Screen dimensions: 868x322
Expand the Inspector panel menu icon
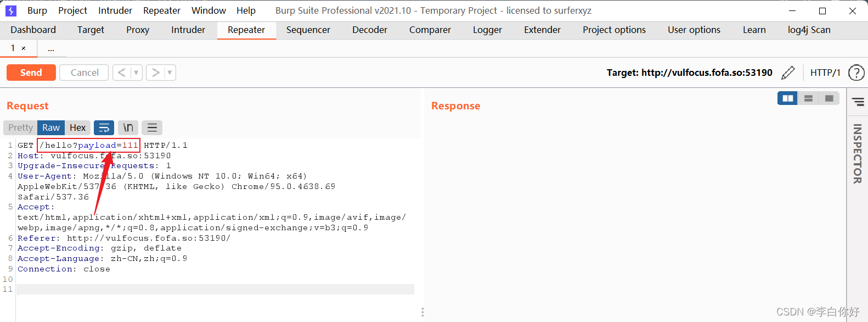coord(858,102)
